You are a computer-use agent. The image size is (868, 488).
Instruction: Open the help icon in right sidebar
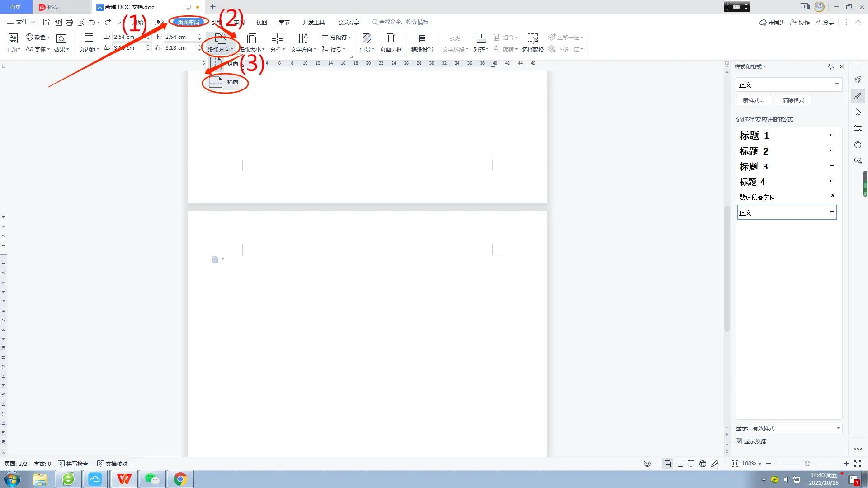pyautogui.click(x=858, y=145)
